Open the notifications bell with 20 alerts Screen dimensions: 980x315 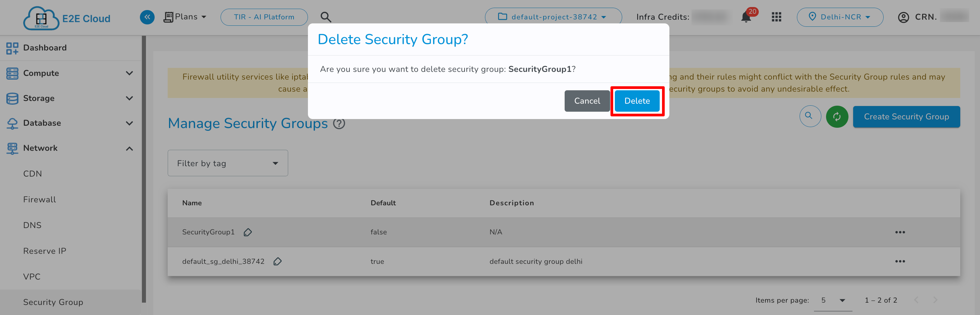[x=745, y=17]
